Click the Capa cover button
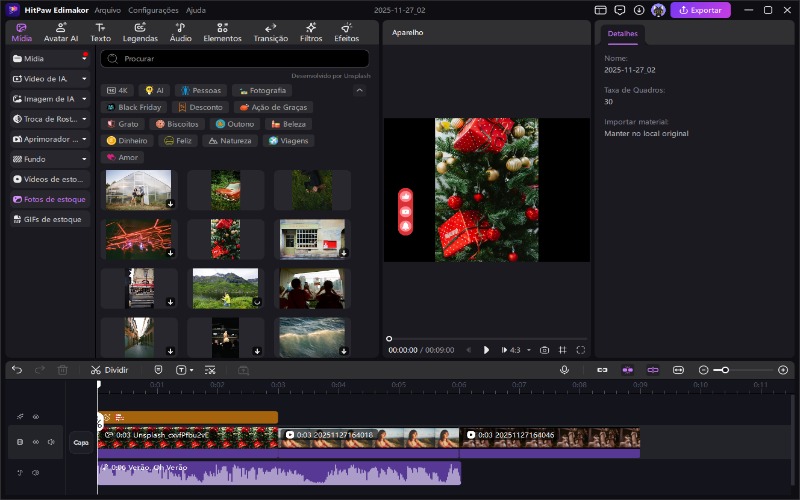800x500 pixels. click(81, 442)
